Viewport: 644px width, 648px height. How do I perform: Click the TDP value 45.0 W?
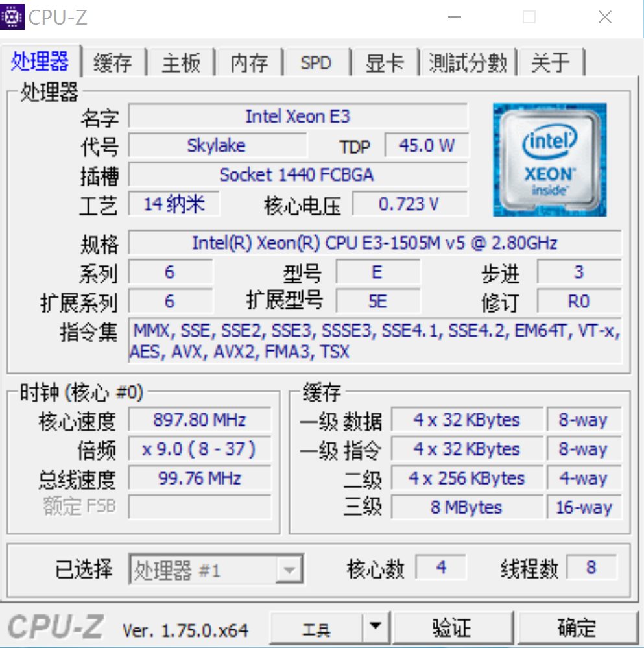tap(426, 145)
